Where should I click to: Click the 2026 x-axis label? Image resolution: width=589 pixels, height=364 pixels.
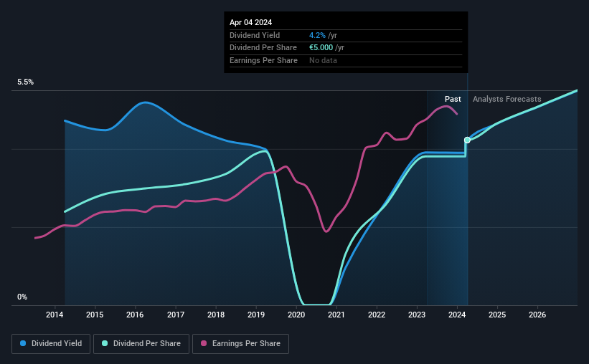537,315
